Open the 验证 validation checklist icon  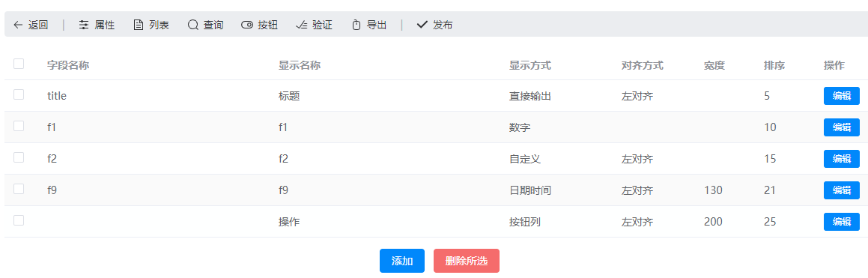(301, 25)
